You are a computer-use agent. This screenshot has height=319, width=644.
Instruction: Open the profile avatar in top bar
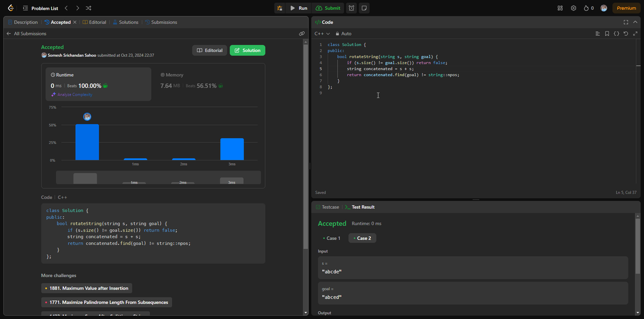604,8
